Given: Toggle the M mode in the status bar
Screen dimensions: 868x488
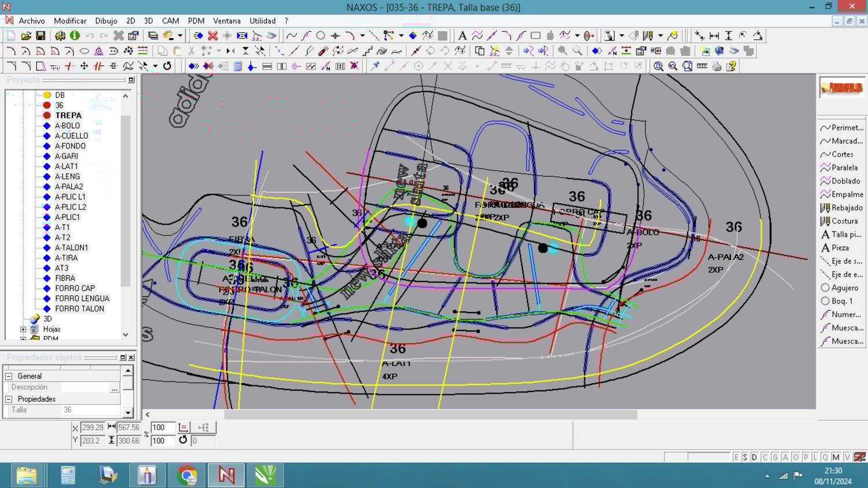Looking at the screenshot, I should pos(836,457).
